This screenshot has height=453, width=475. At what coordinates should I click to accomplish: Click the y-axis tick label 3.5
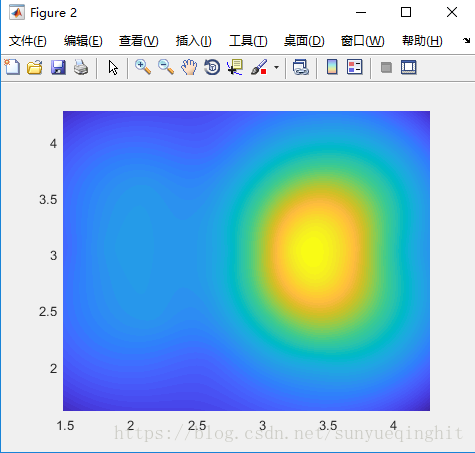(48, 200)
